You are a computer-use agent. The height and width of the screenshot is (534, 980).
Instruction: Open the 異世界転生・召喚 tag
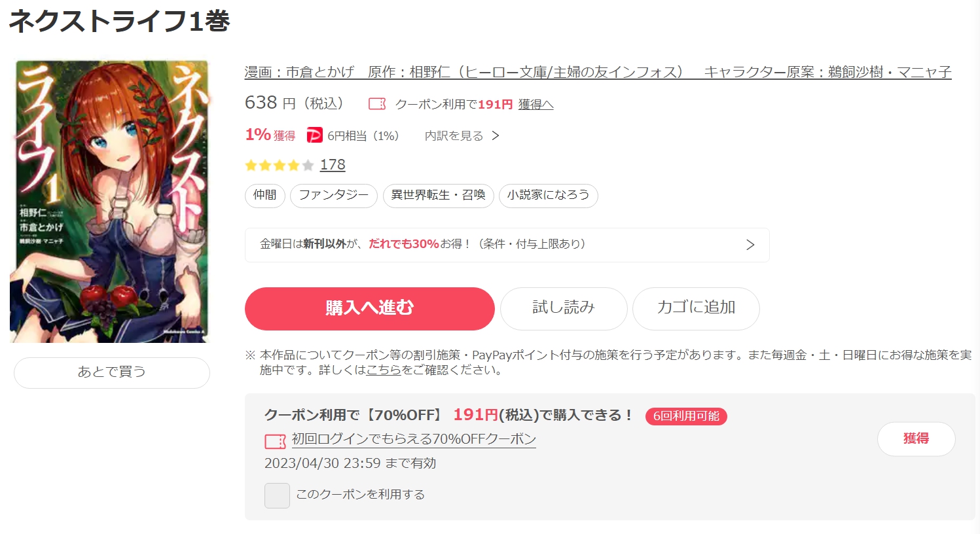(x=438, y=196)
